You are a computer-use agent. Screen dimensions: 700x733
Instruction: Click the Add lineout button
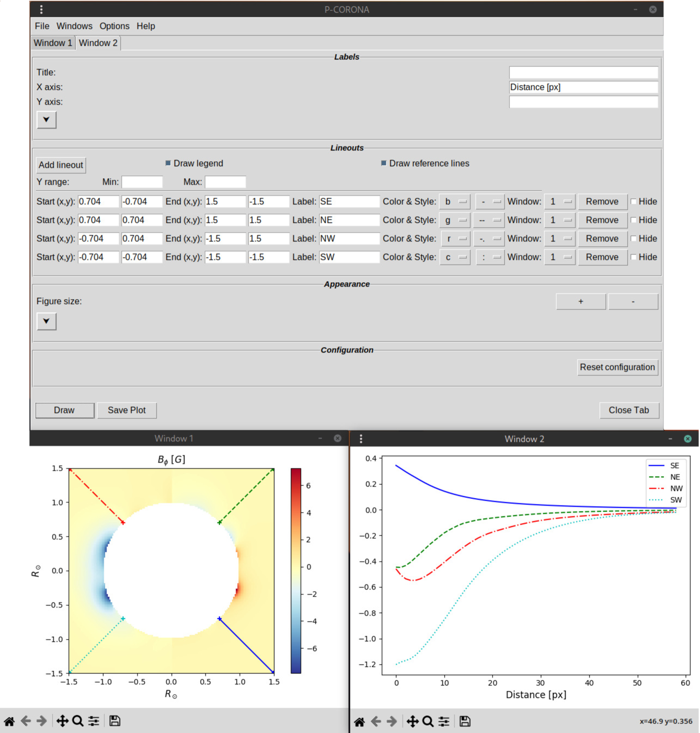tap(61, 165)
